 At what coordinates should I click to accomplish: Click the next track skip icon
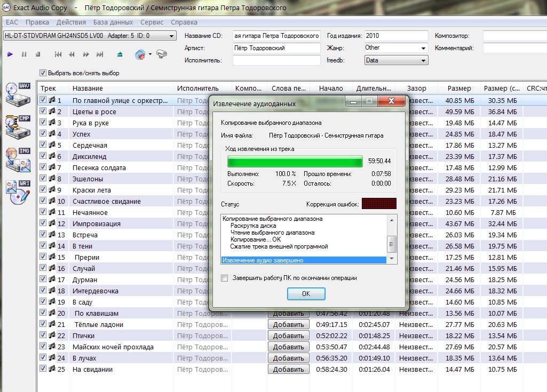(100, 54)
